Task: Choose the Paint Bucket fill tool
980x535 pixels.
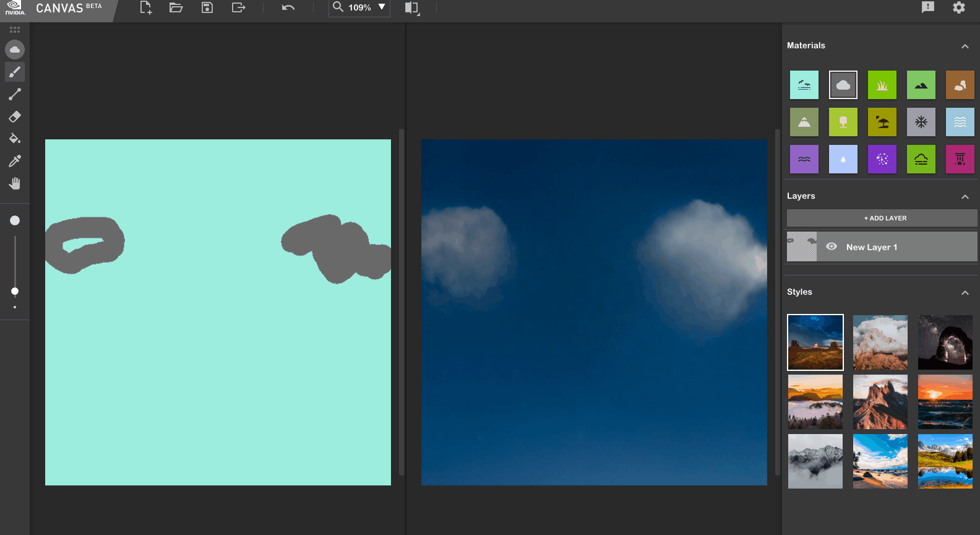Action: 15,139
